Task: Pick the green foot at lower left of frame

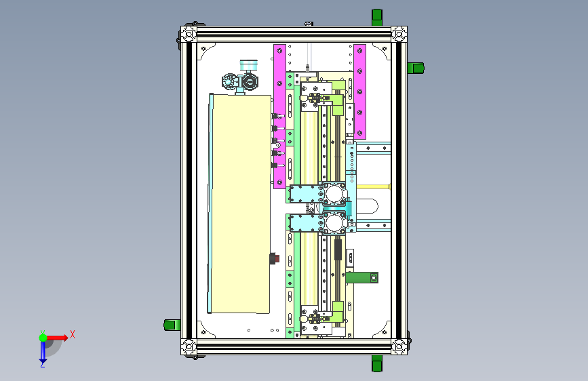Action: (x=172, y=325)
